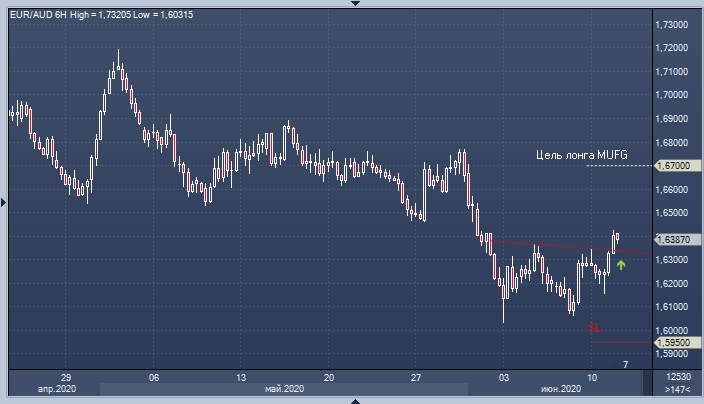
Task: Click the red dotted stop-loss line
Action: pos(620,343)
